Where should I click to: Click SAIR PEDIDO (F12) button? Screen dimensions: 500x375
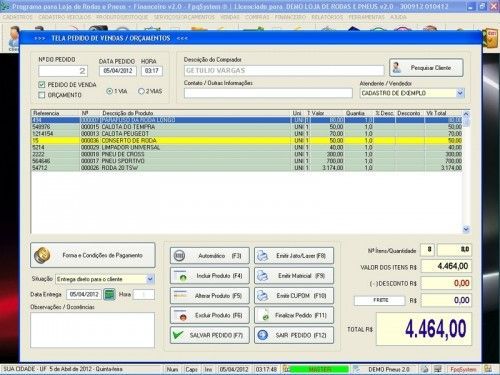[294, 335]
